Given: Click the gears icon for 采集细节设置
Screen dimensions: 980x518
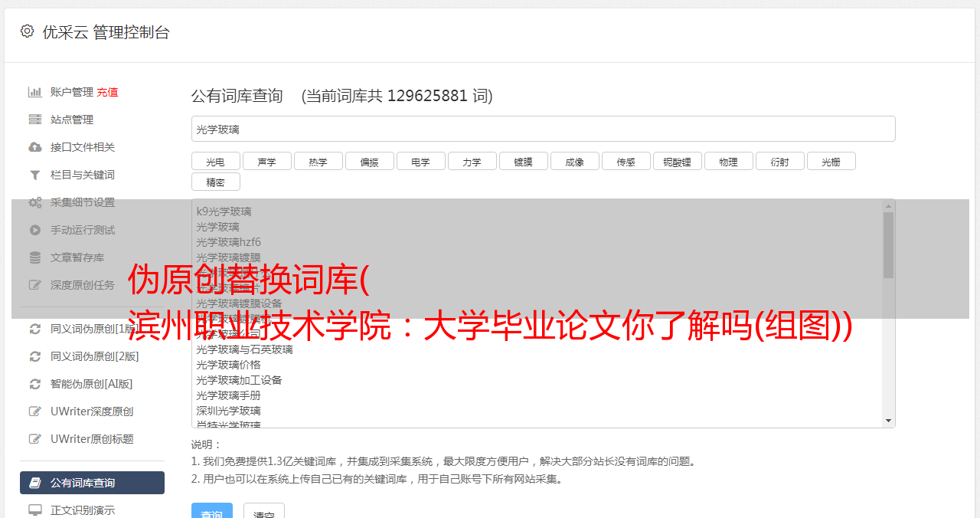Looking at the screenshot, I should tap(35, 202).
